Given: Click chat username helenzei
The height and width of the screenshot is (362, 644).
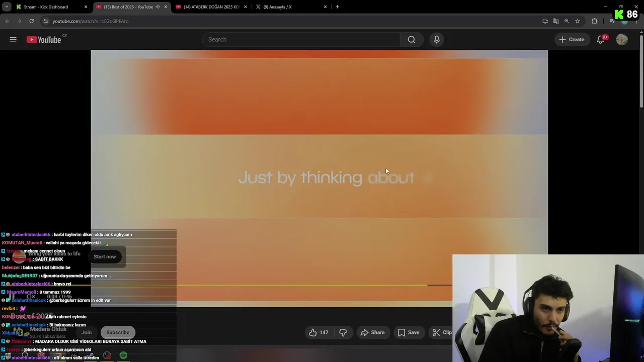Looking at the screenshot, I should (x=11, y=267).
